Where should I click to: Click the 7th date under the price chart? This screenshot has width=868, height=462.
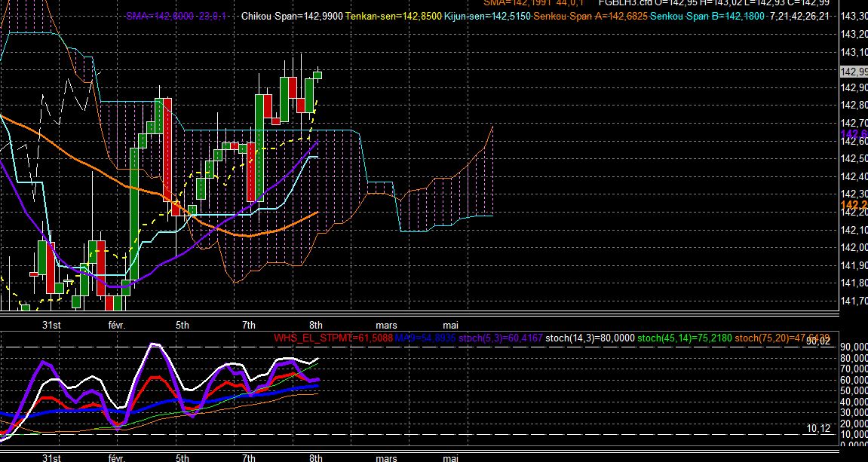pos(249,326)
